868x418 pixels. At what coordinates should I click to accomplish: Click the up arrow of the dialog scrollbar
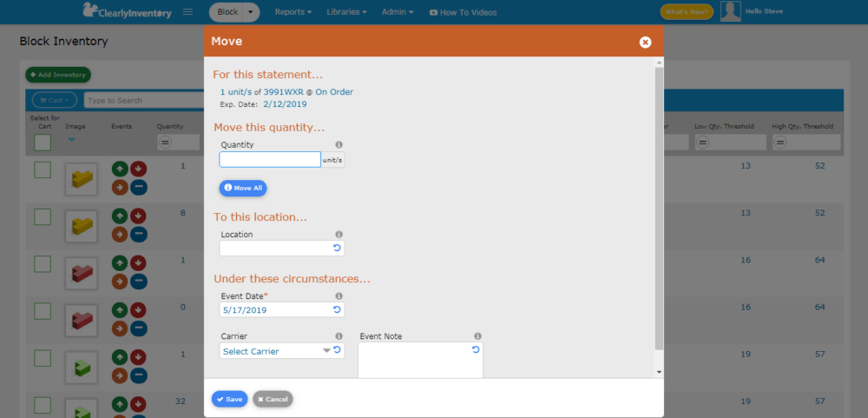coord(659,63)
